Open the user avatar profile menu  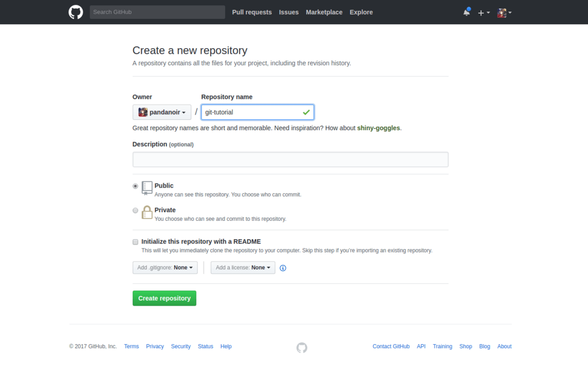(x=504, y=13)
